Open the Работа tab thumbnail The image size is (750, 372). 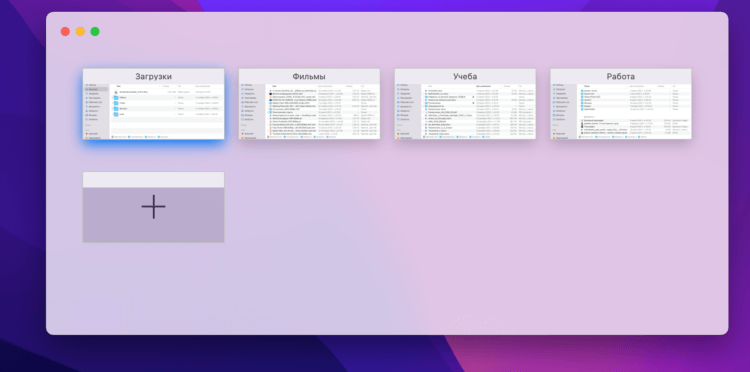pos(621,104)
